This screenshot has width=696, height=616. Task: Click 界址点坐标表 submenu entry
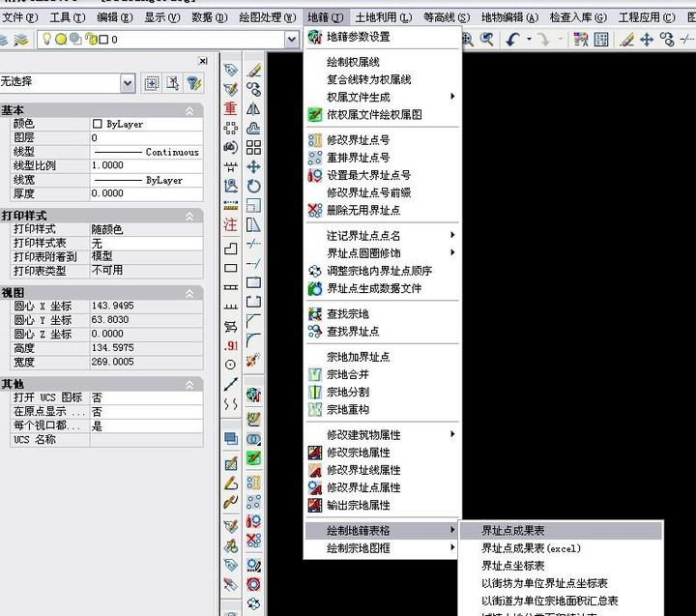click(561, 566)
